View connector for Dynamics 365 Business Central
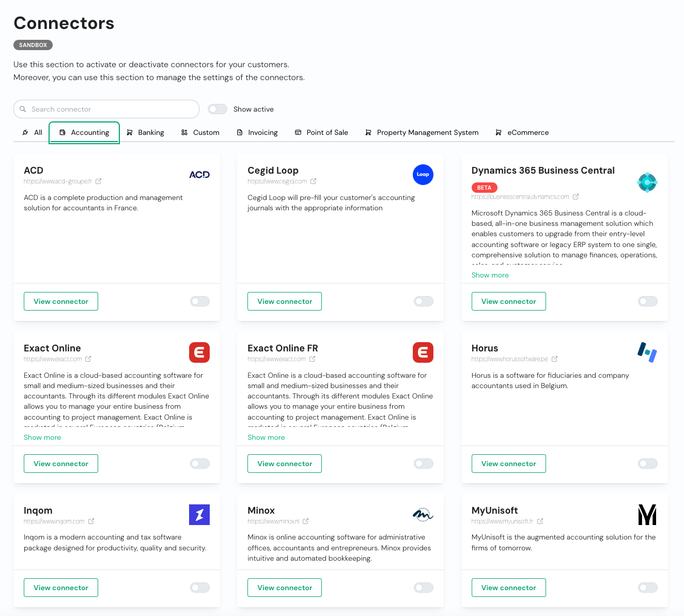The height and width of the screenshot is (616, 684). tap(509, 301)
